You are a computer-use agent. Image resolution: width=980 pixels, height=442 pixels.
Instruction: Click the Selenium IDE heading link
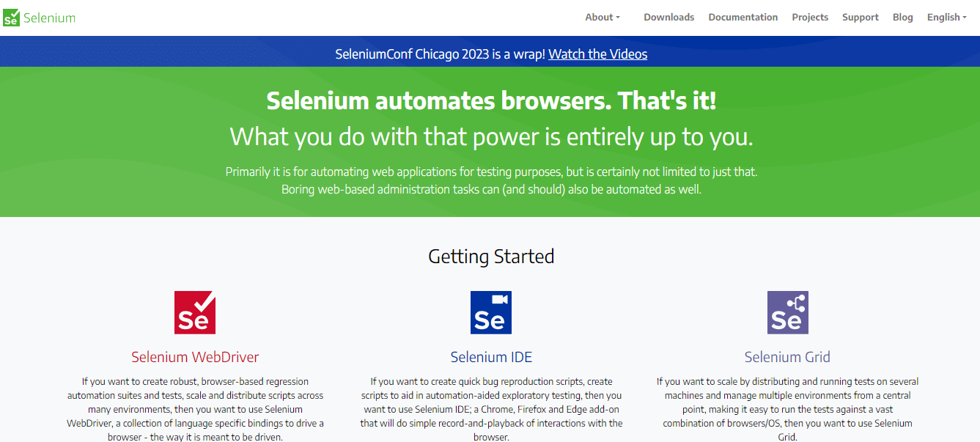click(491, 357)
